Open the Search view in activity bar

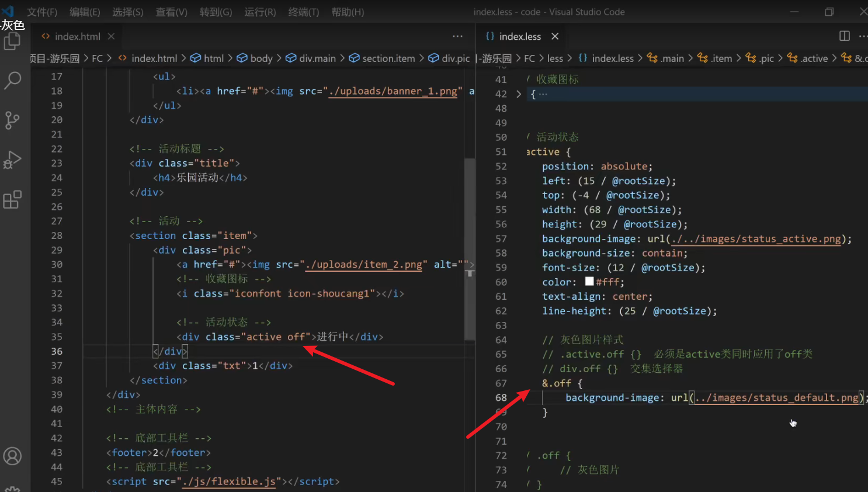tap(12, 80)
